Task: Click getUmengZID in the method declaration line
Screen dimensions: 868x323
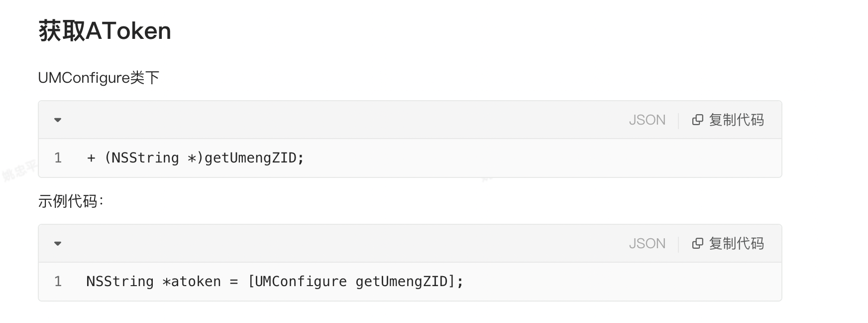Action: point(250,158)
